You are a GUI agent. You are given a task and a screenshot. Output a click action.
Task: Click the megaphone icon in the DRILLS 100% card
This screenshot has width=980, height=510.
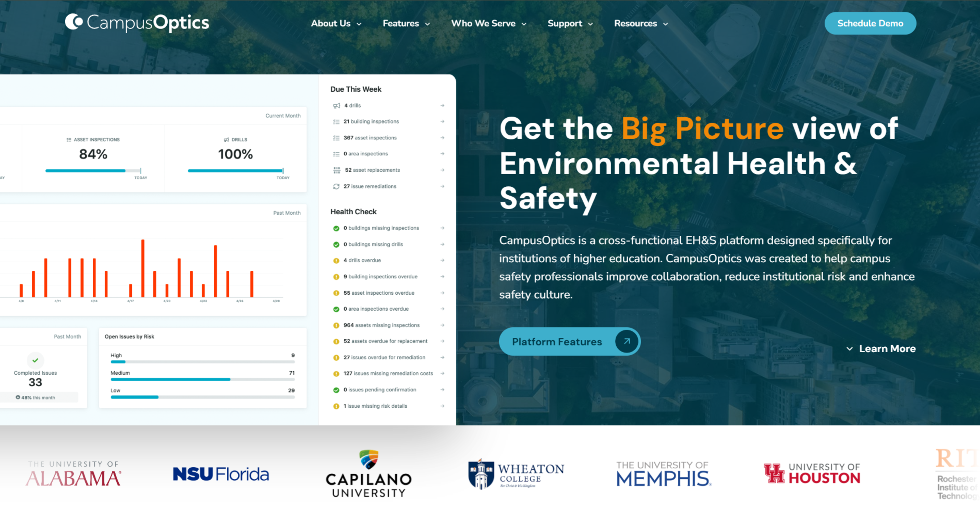click(x=226, y=139)
